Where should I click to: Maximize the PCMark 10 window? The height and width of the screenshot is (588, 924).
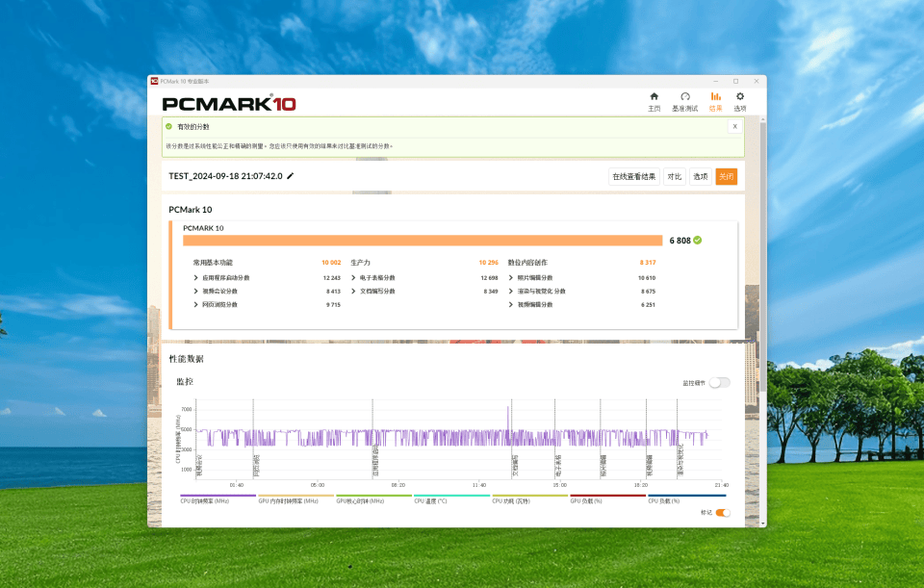[x=735, y=81]
